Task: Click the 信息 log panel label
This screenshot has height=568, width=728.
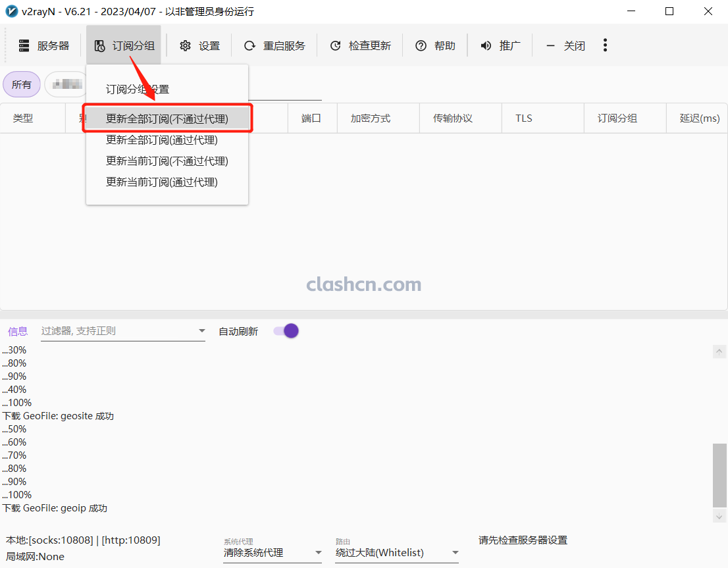Action: tap(18, 331)
